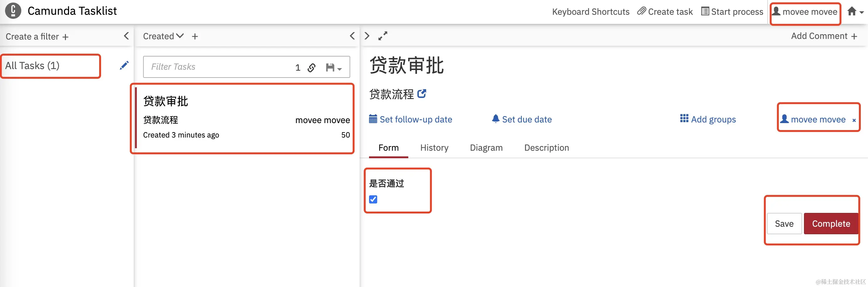
Task: Collapse the filters panel chevron
Action: 126,36
